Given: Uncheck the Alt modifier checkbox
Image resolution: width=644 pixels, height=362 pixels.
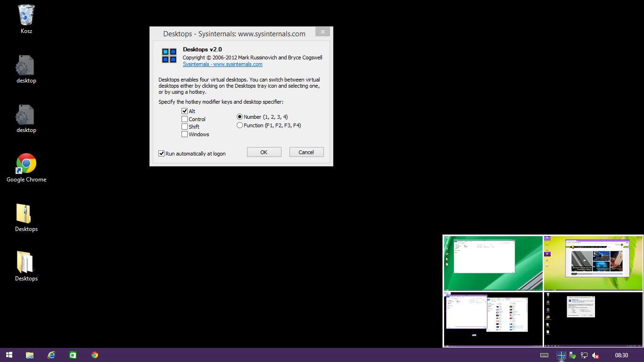Looking at the screenshot, I should tap(185, 111).
